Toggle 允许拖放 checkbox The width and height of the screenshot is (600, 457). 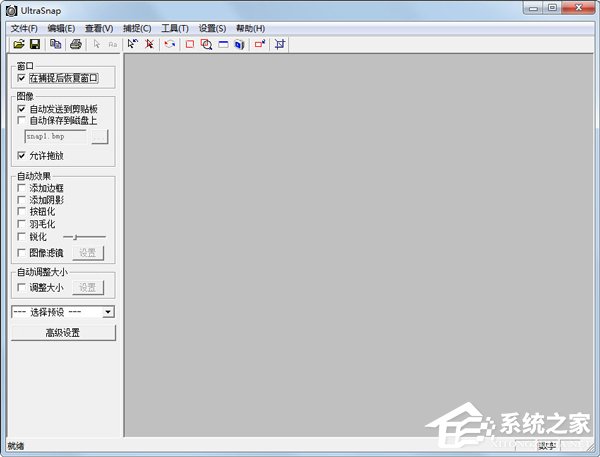21,156
